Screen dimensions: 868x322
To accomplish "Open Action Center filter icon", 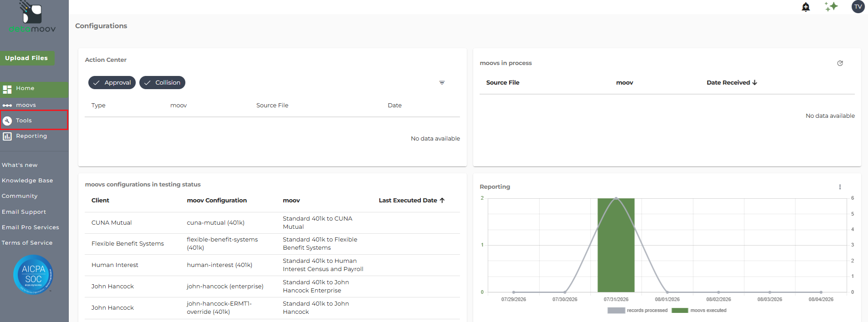I will tap(442, 83).
